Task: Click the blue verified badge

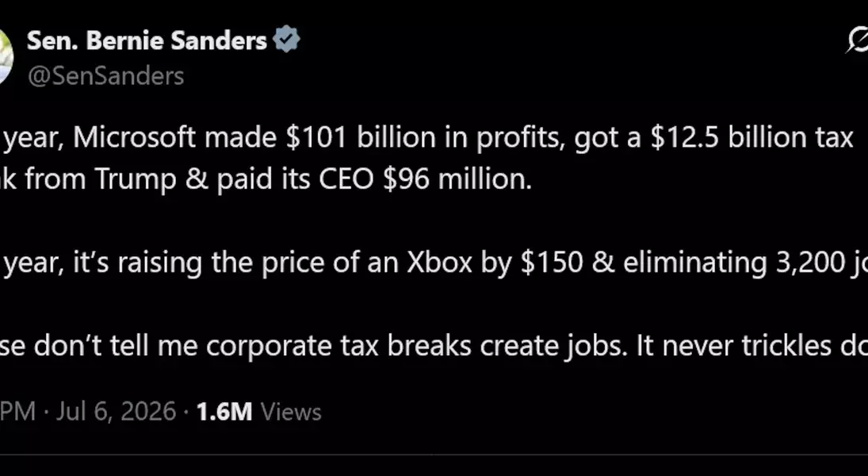Action: (x=287, y=40)
